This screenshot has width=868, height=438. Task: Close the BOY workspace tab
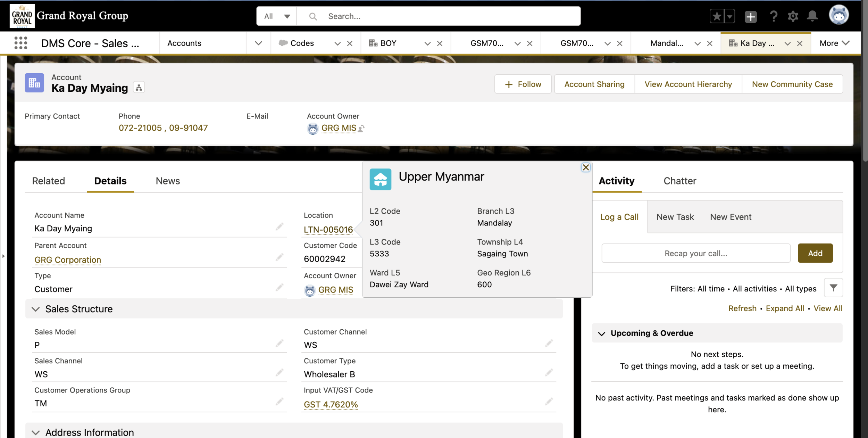pos(440,43)
